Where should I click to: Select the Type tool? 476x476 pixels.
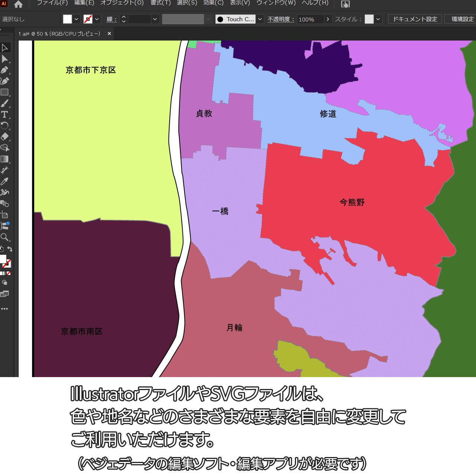(4, 115)
